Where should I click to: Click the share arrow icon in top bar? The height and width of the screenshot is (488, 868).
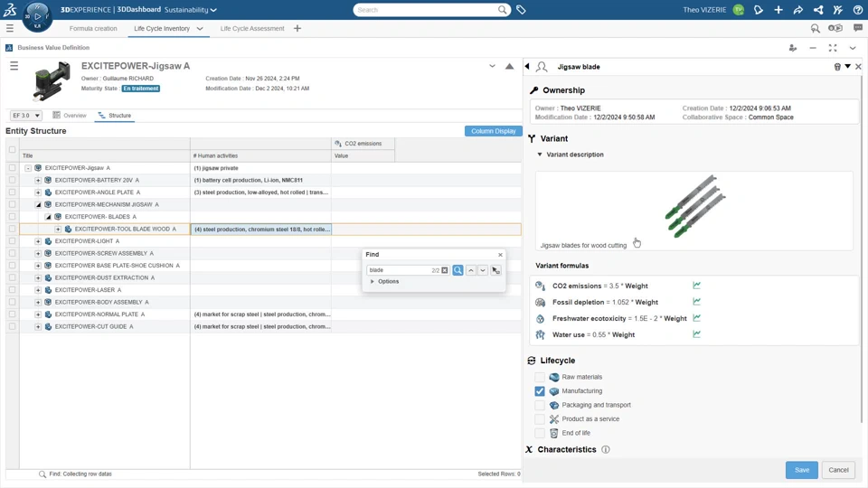coord(797,9)
